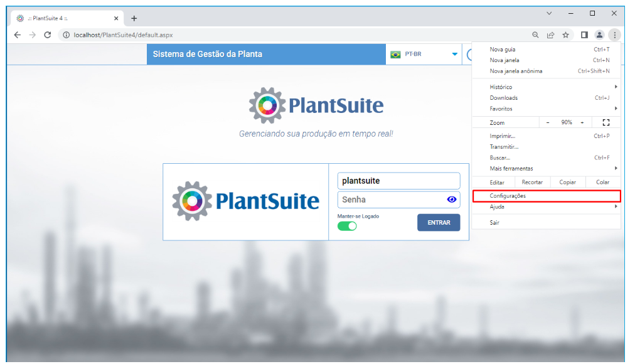Click the 90% zoom value
The image size is (630, 364).
[567, 122]
